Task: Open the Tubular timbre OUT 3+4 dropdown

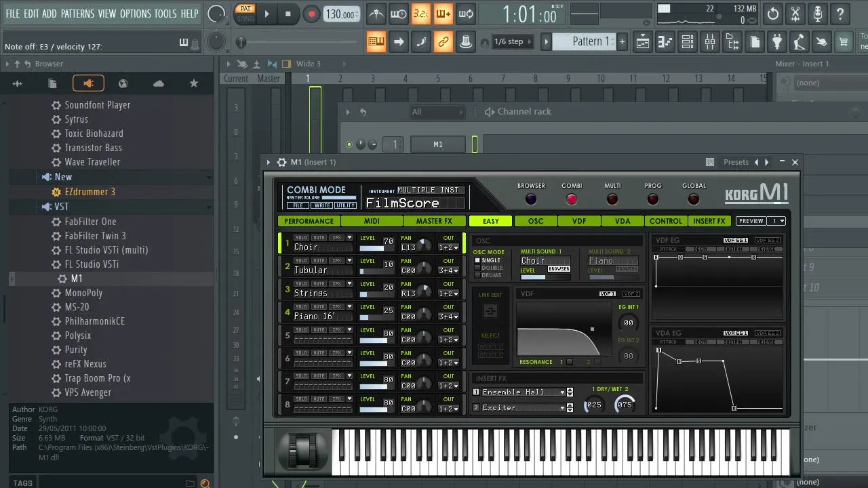Action: [448, 270]
